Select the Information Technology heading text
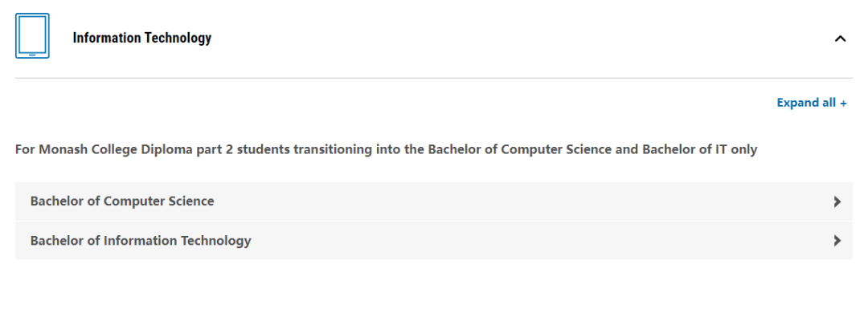 [141, 39]
